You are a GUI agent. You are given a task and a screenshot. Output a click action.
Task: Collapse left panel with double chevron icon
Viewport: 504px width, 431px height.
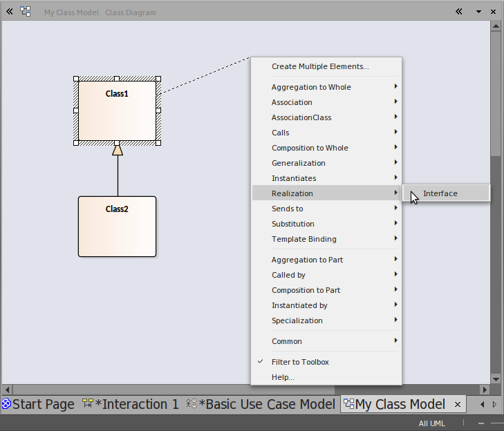click(10, 12)
